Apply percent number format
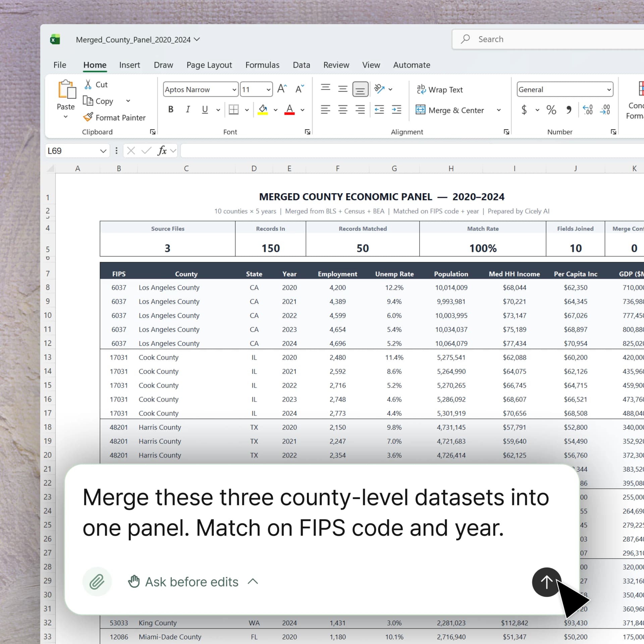Viewport: 644px width, 644px height. 550,110
